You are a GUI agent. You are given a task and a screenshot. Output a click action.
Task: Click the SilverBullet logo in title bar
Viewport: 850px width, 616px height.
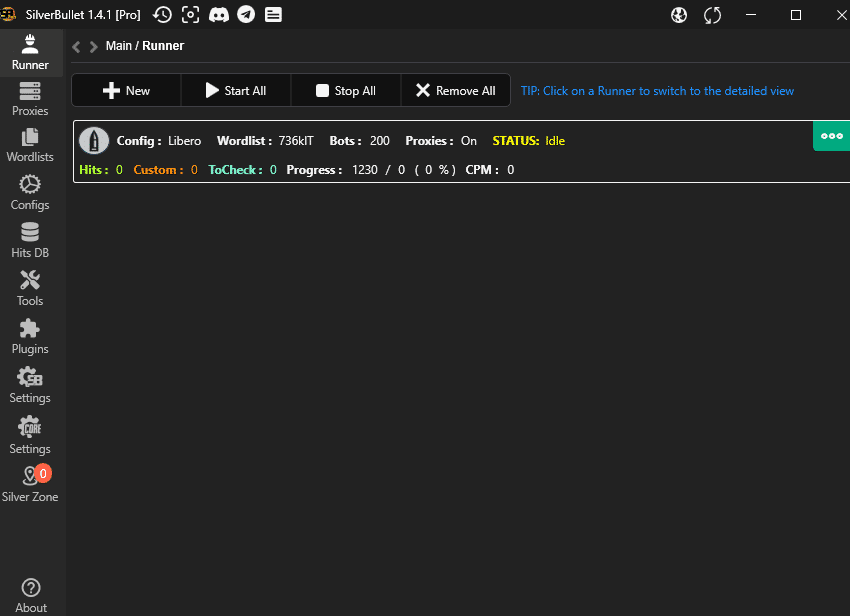pyautogui.click(x=8, y=15)
